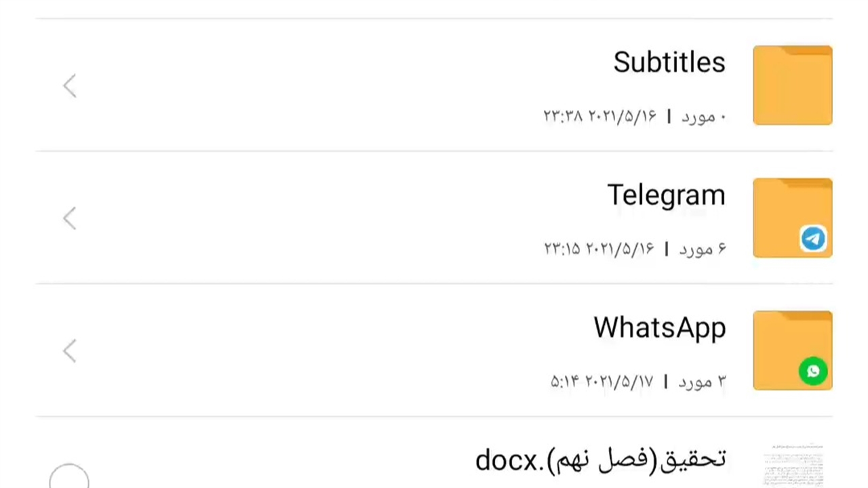Open the Subtitles folder name
The width and height of the screenshot is (868, 488).
tap(669, 62)
